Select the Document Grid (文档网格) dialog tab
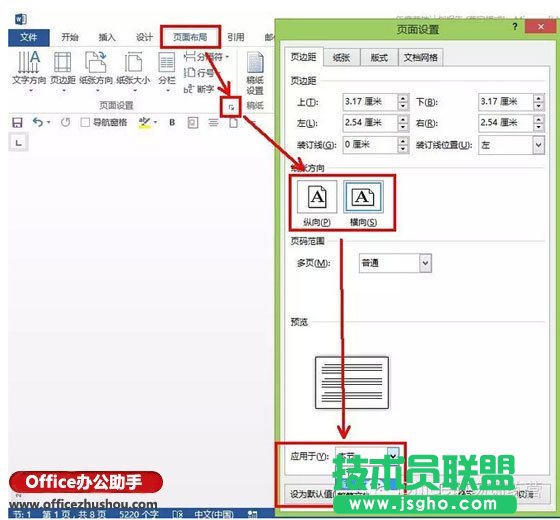The image size is (560, 520). coord(421,58)
